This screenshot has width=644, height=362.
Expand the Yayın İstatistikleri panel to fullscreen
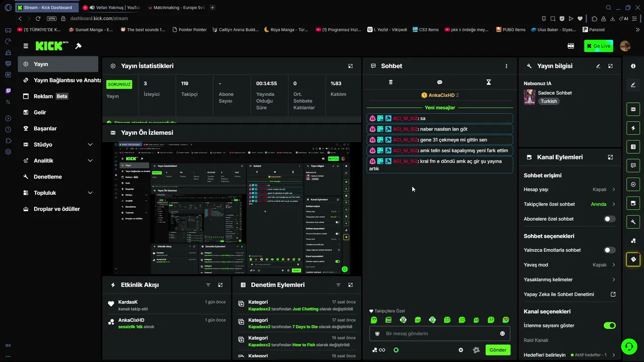351,66
